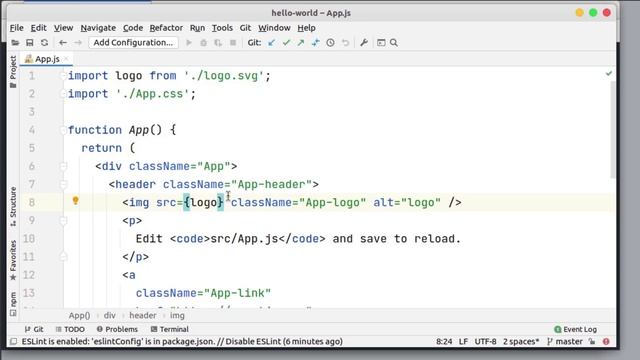The width and height of the screenshot is (640, 360).
Task: Open the Run Anything window icon
Action: click(381, 42)
